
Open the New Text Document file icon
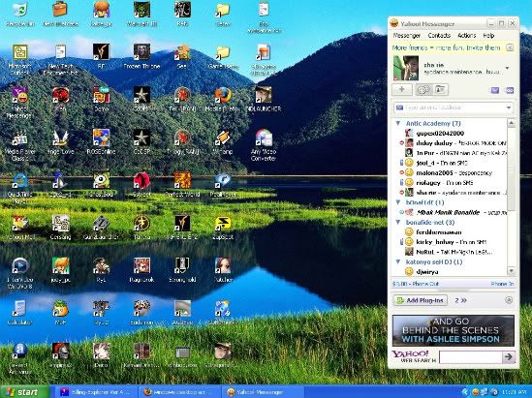(60, 59)
